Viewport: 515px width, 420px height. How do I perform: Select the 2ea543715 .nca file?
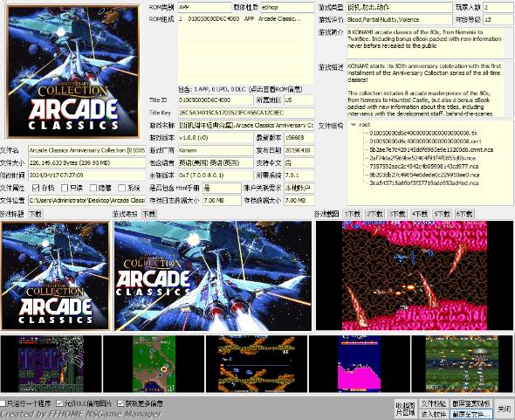[x=423, y=183]
